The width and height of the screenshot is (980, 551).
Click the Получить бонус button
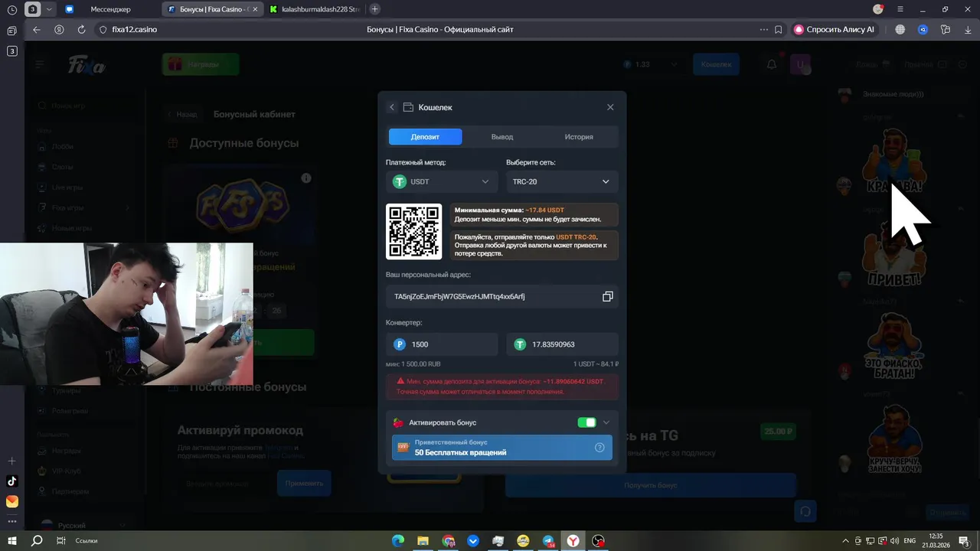tap(651, 485)
